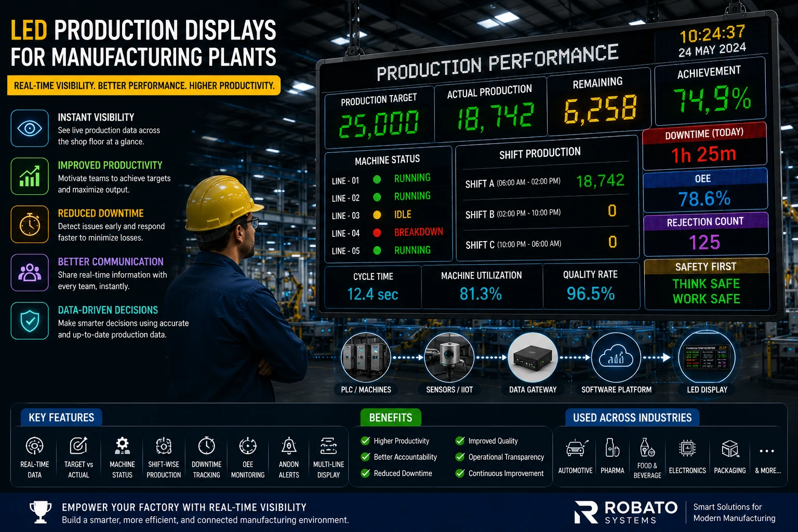Image resolution: width=798 pixels, height=532 pixels.
Task: Click the Pharma bottle icon
Action: point(612,448)
